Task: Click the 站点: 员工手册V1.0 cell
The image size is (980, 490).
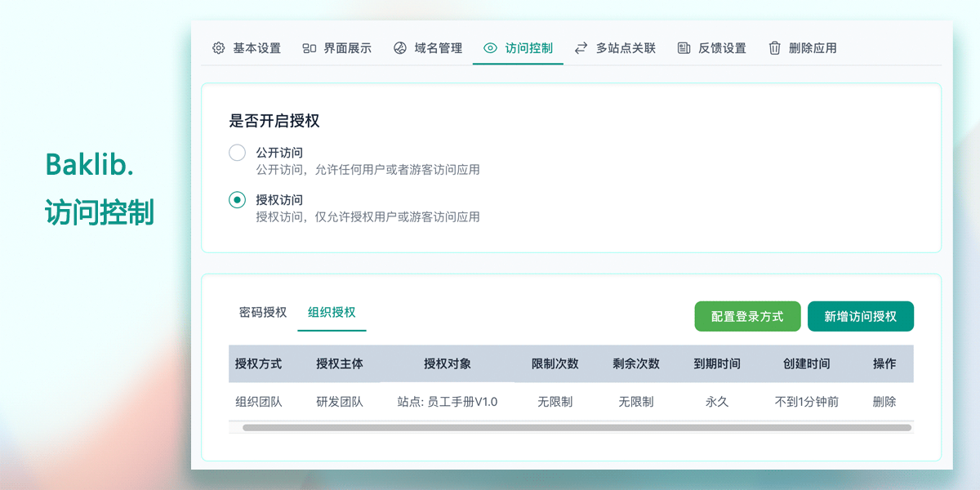Action: click(x=448, y=402)
